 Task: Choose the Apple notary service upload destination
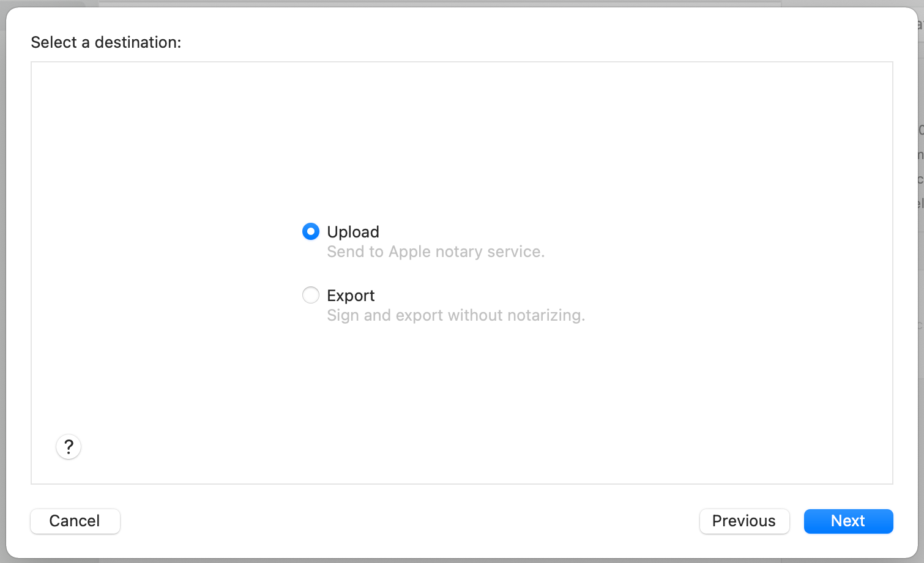point(311,231)
